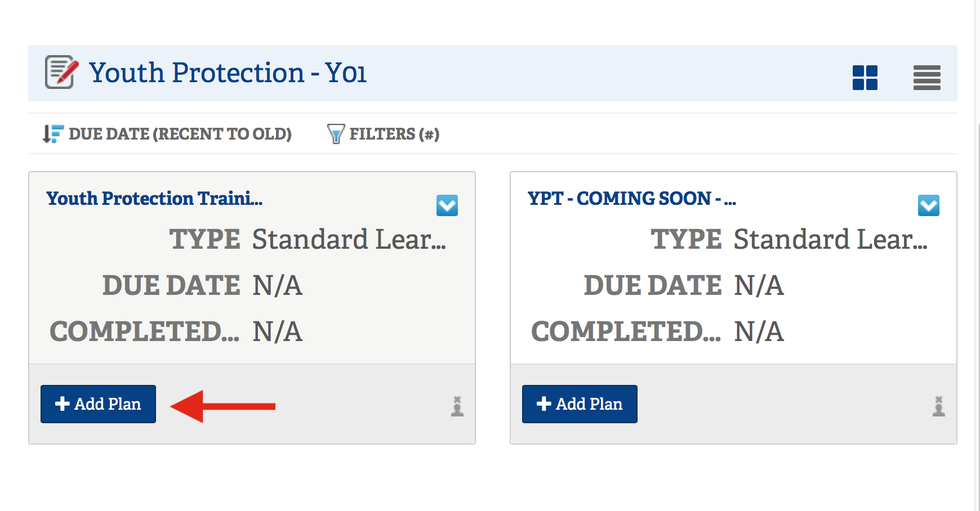Open the Due Date (Recent to Old) sort menu
Image resolution: width=980 pixels, height=511 pixels.
[180, 134]
